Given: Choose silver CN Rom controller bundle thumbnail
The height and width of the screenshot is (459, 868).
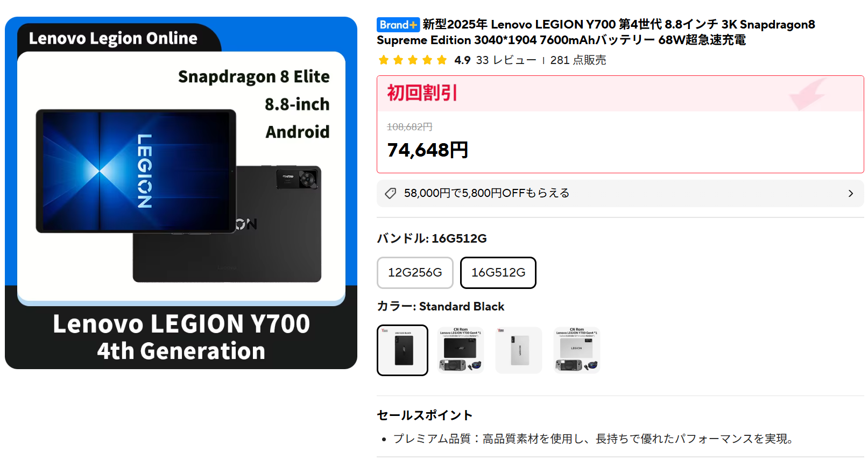Looking at the screenshot, I should (x=577, y=350).
